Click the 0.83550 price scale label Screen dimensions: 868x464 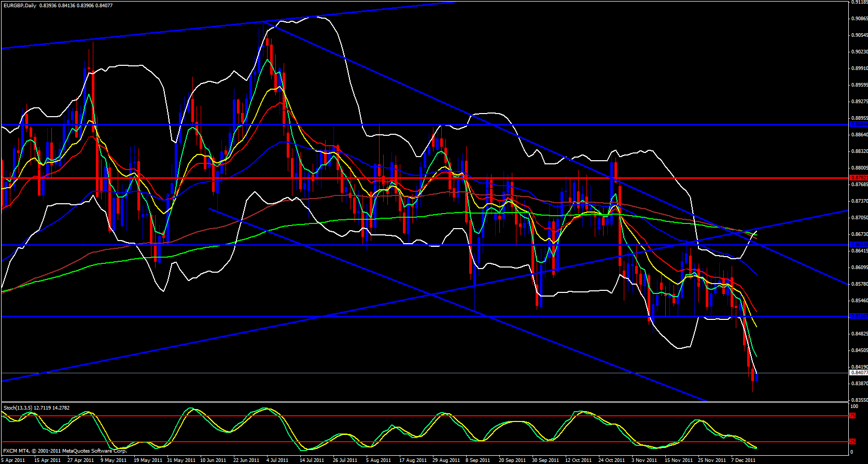[x=859, y=400]
